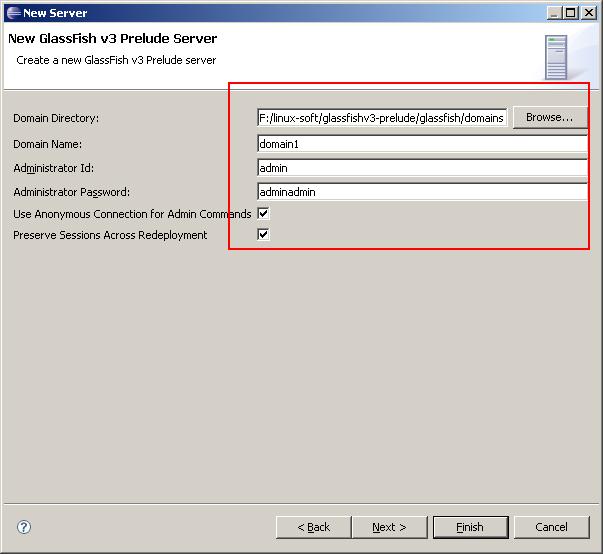
Task: Click the 'Domain Directory:' label
Action: coord(56,118)
